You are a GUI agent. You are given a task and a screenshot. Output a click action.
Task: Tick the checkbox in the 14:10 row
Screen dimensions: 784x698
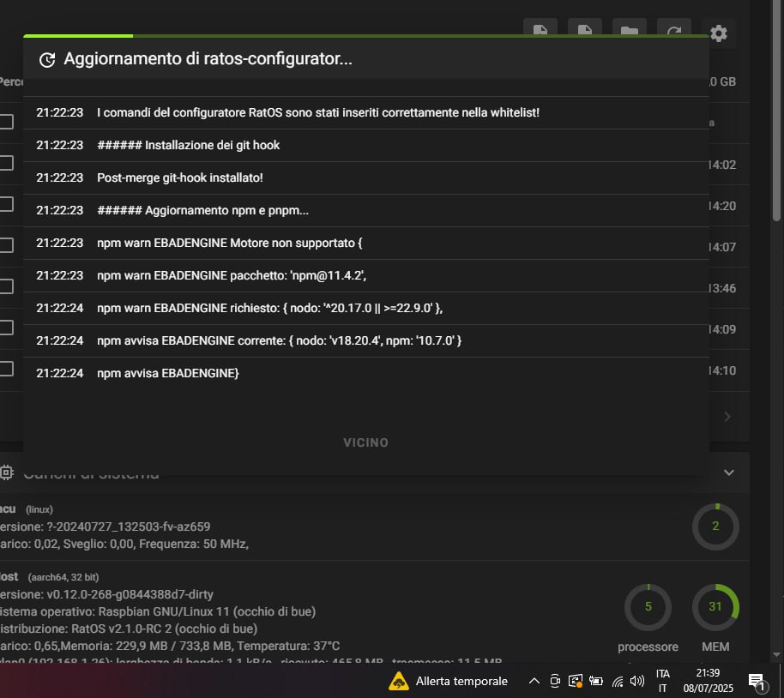pyautogui.click(x=7, y=369)
